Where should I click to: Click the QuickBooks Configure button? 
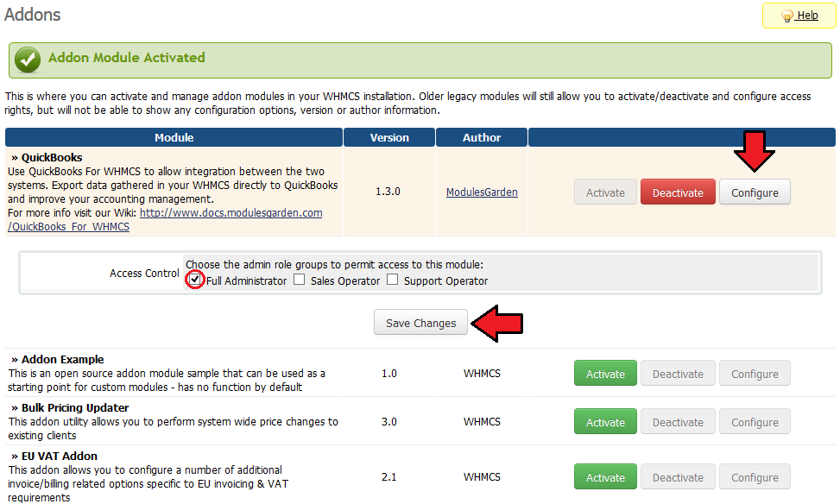pos(755,192)
